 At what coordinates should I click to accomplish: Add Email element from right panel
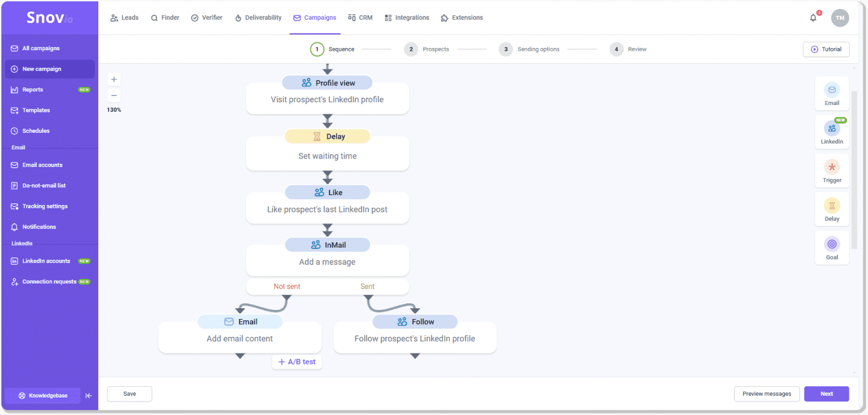(831, 94)
